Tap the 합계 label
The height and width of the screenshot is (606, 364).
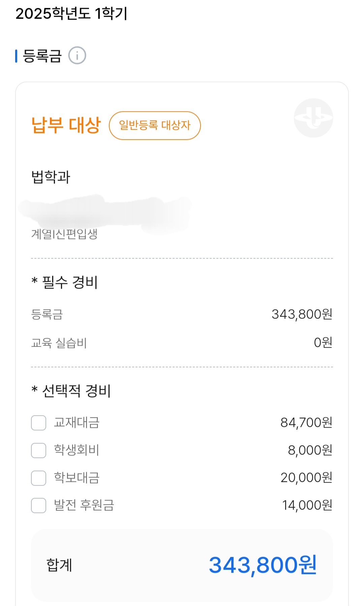click(59, 565)
